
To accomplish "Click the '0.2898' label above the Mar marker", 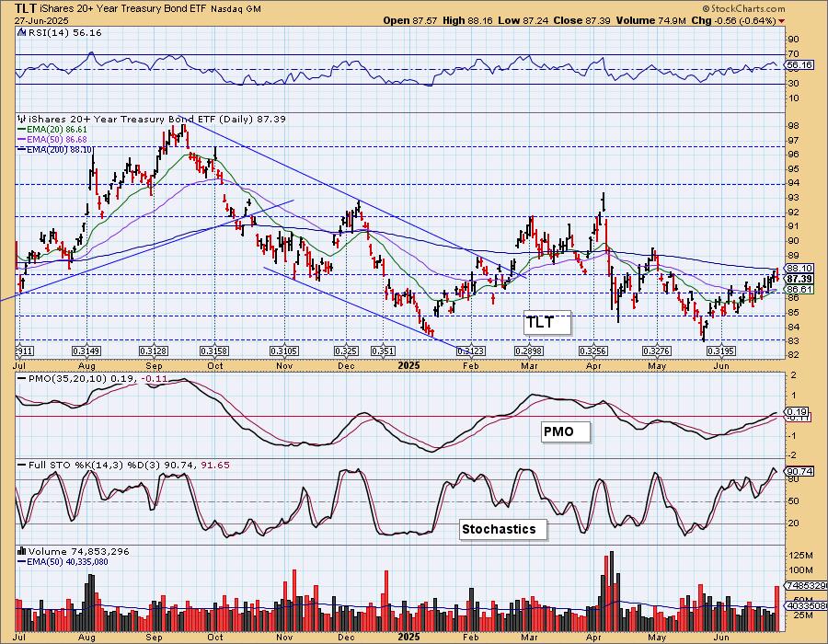I will coord(530,351).
